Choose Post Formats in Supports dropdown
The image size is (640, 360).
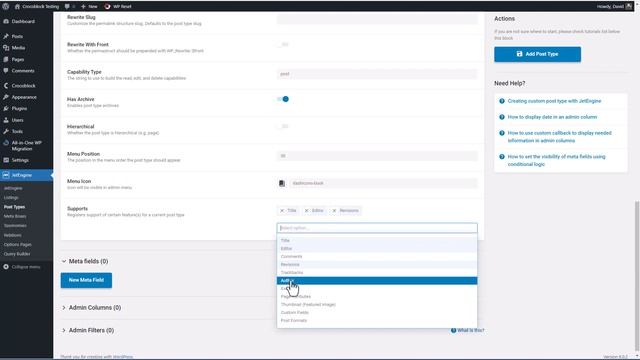click(377, 320)
